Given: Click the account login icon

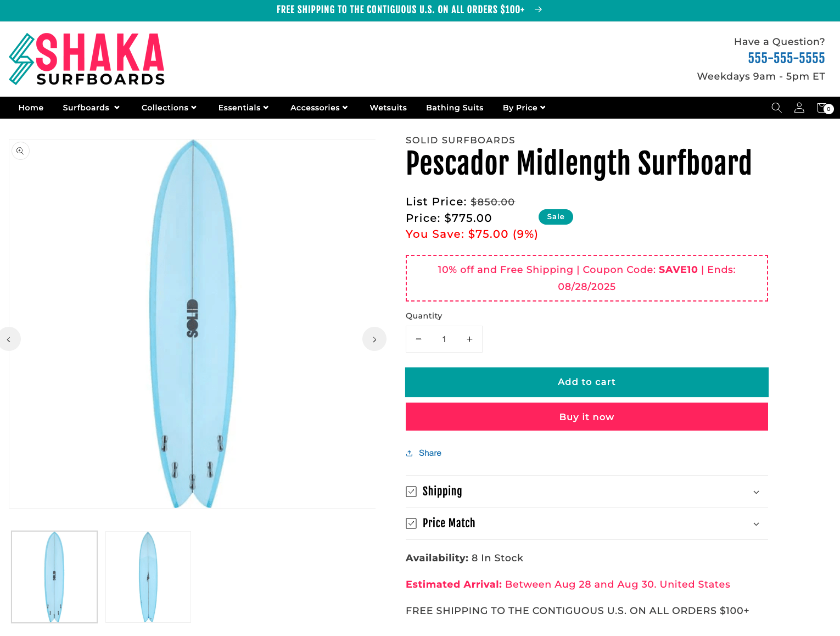Looking at the screenshot, I should [x=799, y=108].
